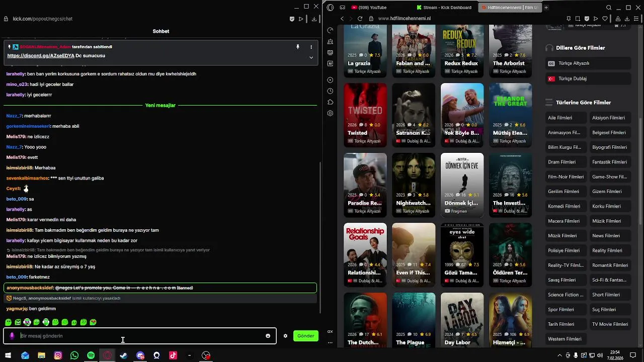
Task: Open Opera sidebar history clock icon
Action: click(330, 91)
